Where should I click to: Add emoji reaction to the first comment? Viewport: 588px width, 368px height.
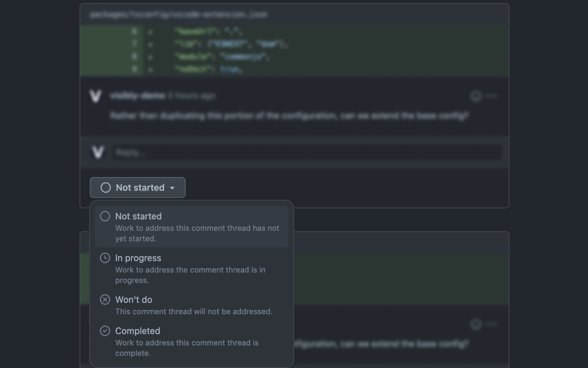point(476,96)
